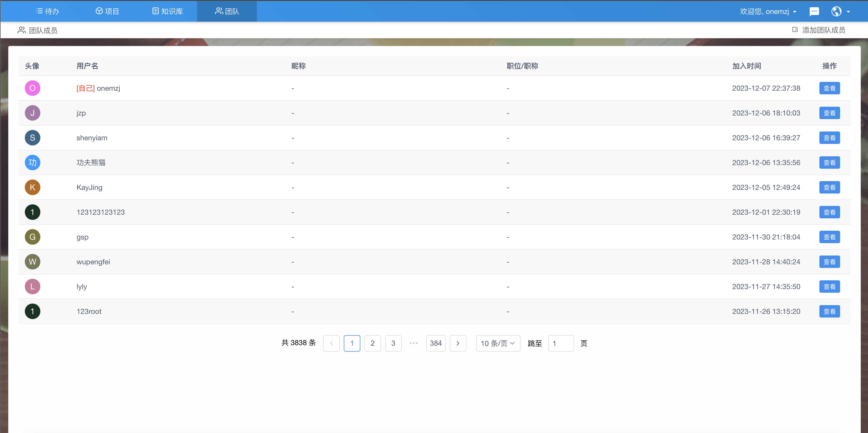The image size is (868, 433).
Task: View details for onemzj via 查看
Action: coord(829,88)
